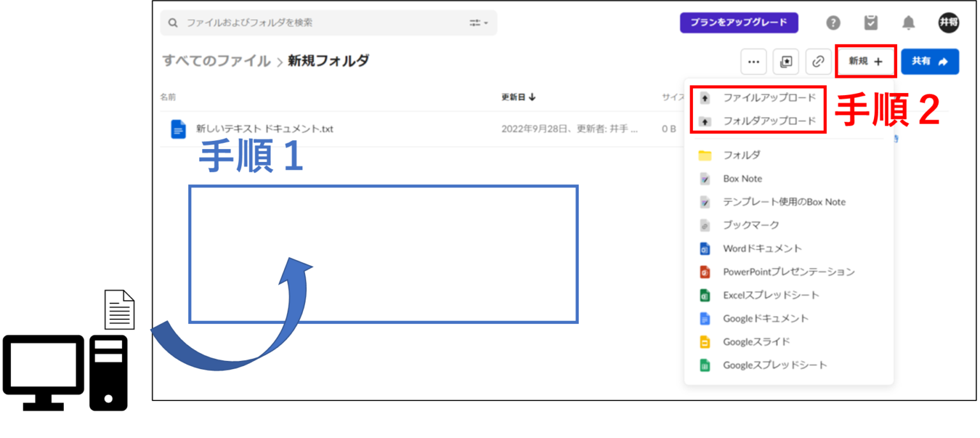This screenshot has height=438, width=980.
Task: Open the help question mark icon
Action: (833, 22)
